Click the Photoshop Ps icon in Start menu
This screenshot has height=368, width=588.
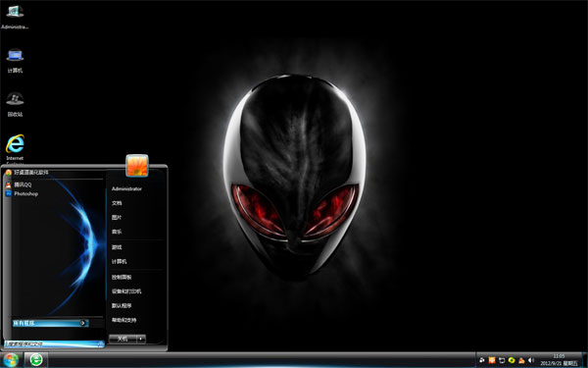click(8, 193)
